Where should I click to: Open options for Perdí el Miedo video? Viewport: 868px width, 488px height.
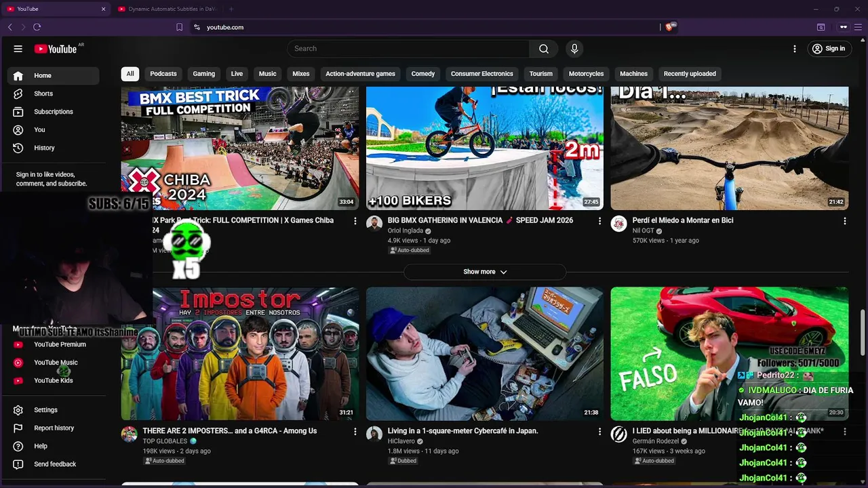click(x=845, y=221)
